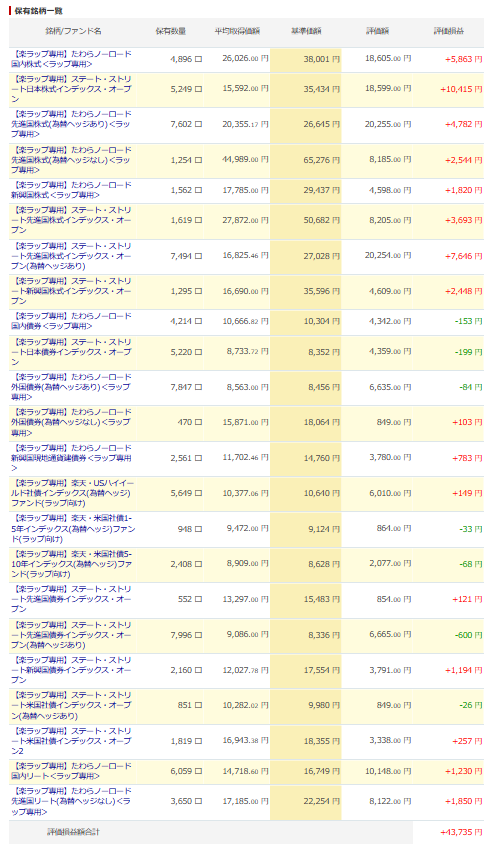Open the ステート・ストリート日本債券インデックス・オープン fund link
The image size is (491, 844).
point(72,352)
